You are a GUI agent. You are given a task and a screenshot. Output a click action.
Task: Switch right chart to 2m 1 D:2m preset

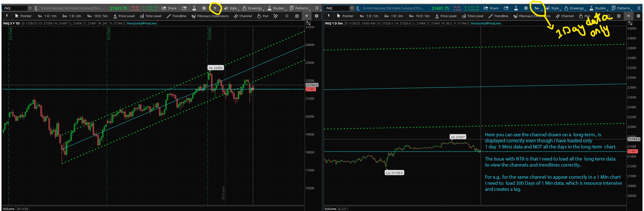394,16
